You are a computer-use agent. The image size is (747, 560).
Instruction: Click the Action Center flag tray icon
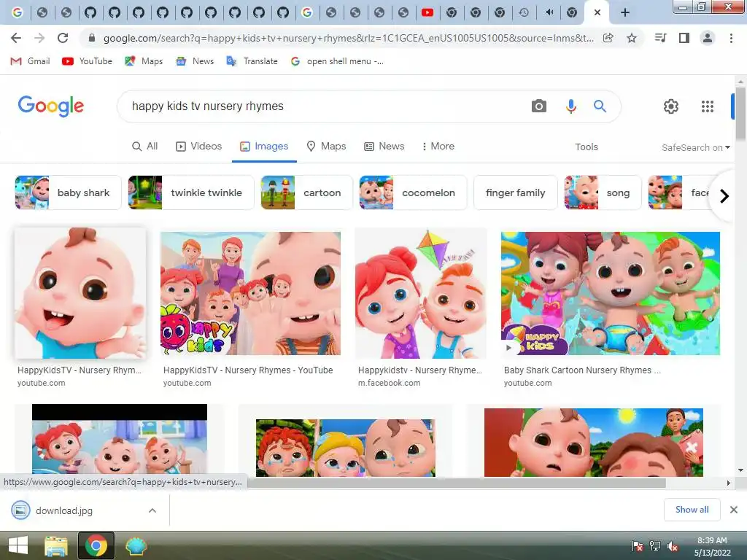point(637,546)
